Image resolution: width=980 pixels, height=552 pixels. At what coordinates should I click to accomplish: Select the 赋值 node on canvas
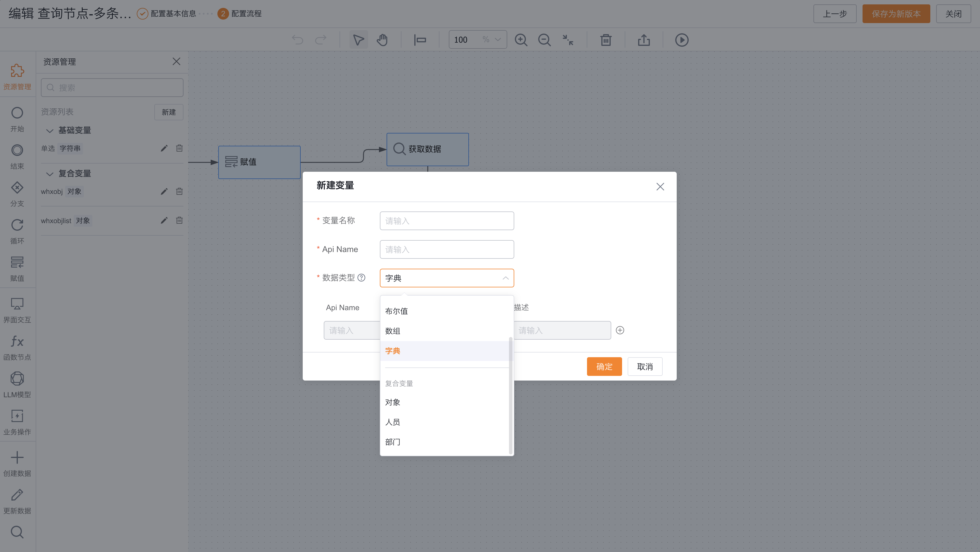point(259,162)
